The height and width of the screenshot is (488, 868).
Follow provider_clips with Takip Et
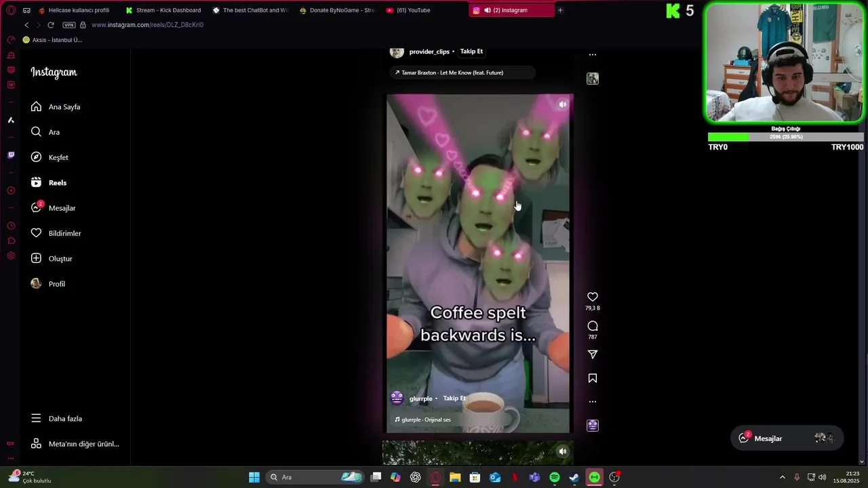471,52
